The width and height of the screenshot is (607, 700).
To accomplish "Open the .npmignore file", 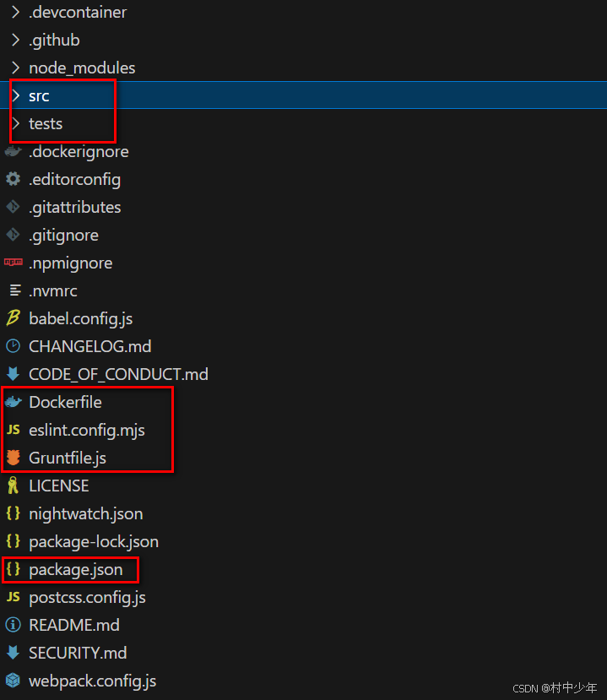I will tap(71, 263).
